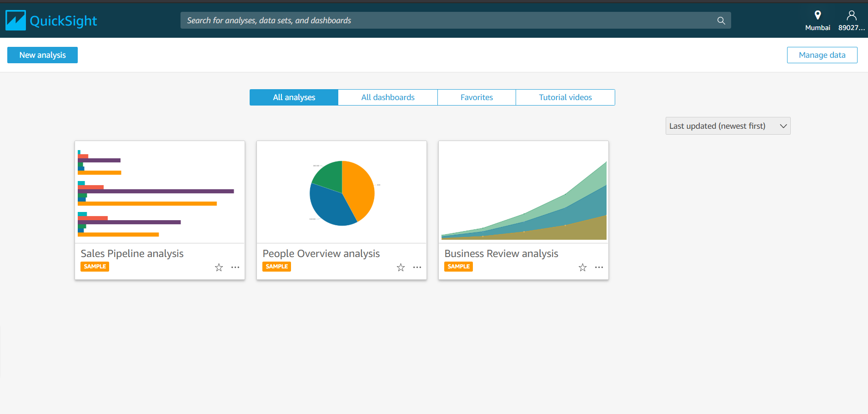Open the user account menu

point(851,20)
